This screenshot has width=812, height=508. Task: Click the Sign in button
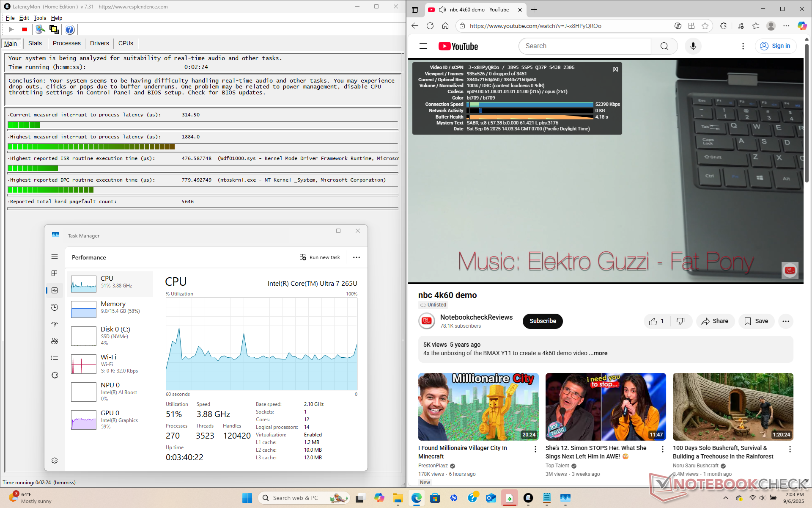point(776,46)
